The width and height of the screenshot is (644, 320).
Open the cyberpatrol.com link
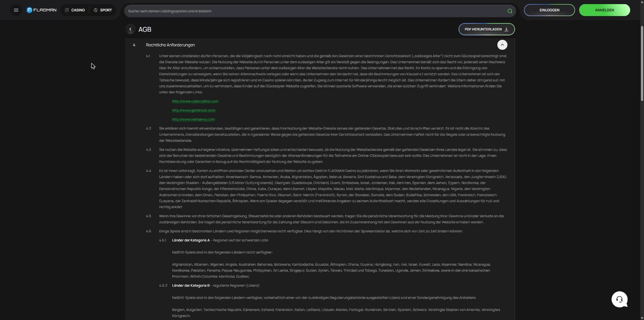pyautogui.click(x=195, y=101)
